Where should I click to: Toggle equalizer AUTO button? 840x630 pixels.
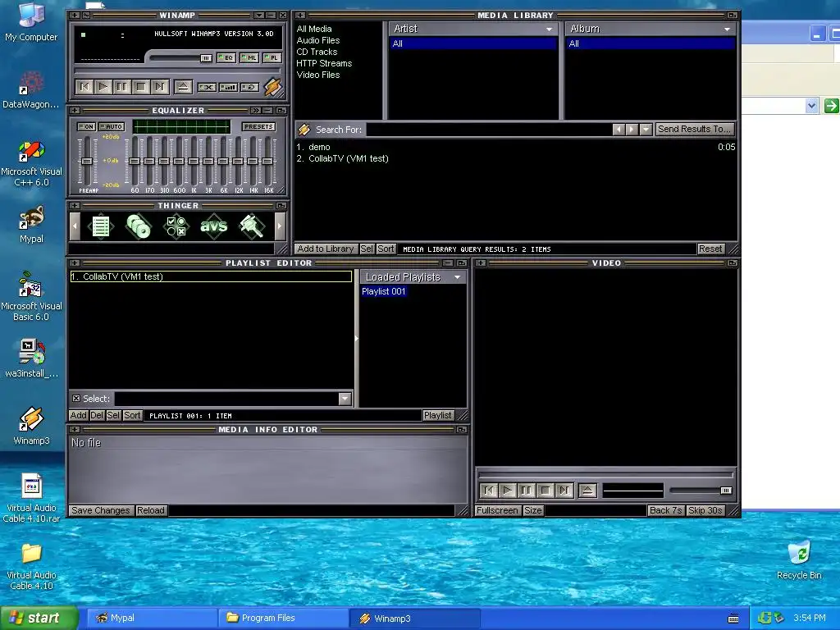coord(112,127)
